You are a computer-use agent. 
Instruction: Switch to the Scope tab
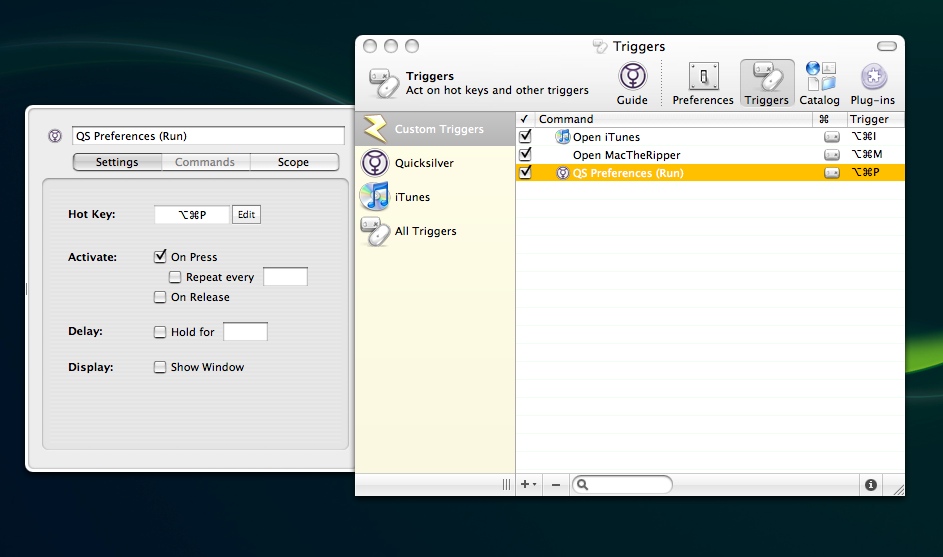coord(293,162)
